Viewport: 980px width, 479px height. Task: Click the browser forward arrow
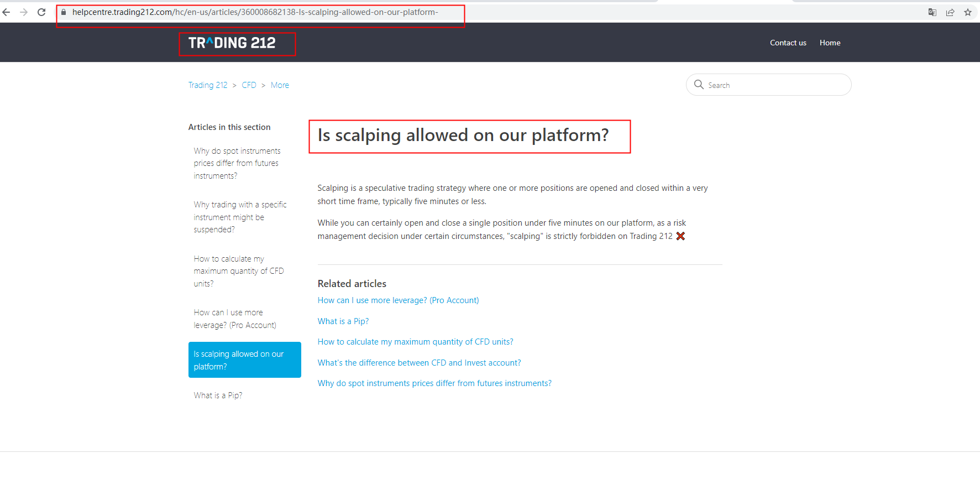(x=24, y=12)
